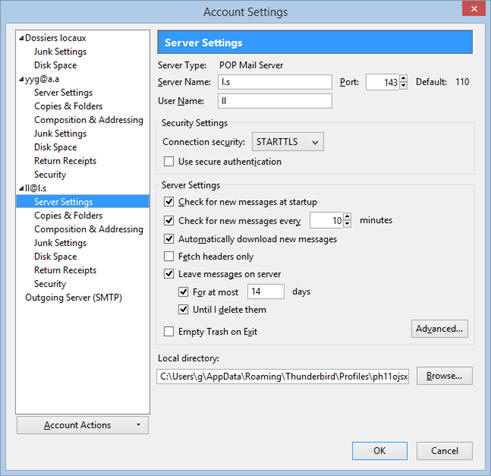Open Return Receipts under ll@l.s
Screen dimensions: 491x476
65,270
